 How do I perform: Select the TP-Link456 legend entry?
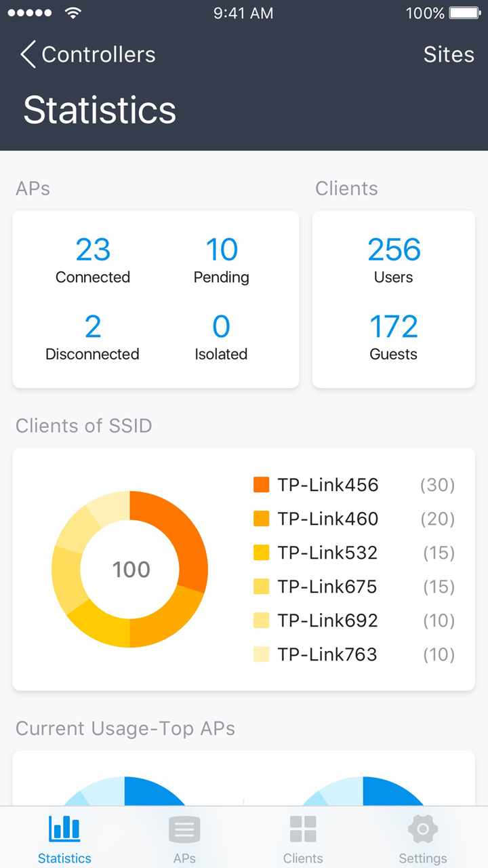354,485
